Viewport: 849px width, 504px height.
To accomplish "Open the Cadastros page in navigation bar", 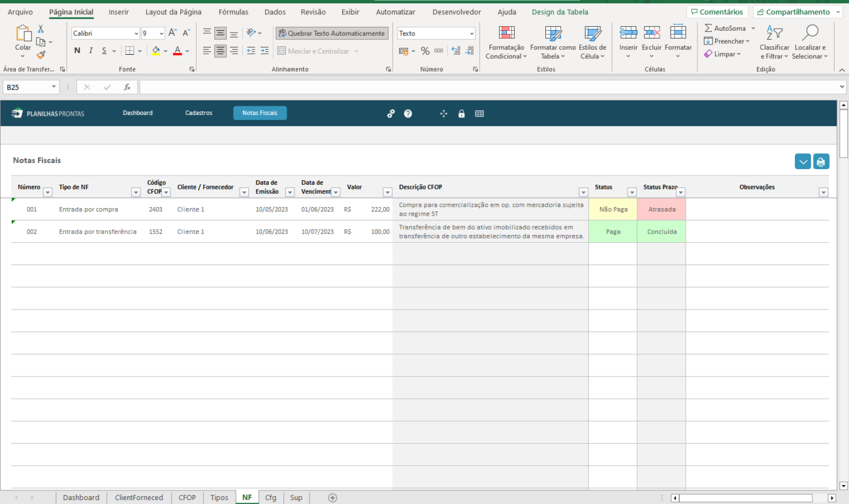I will coord(199,113).
